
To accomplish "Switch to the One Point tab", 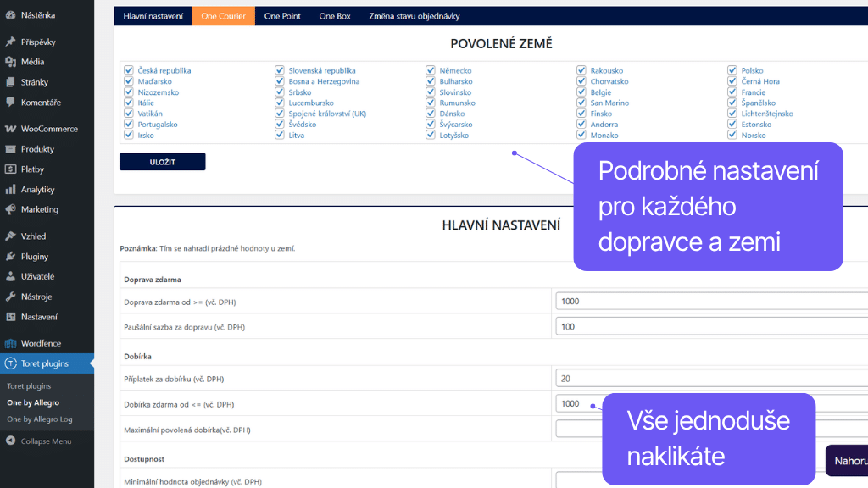I will point(282,15).
